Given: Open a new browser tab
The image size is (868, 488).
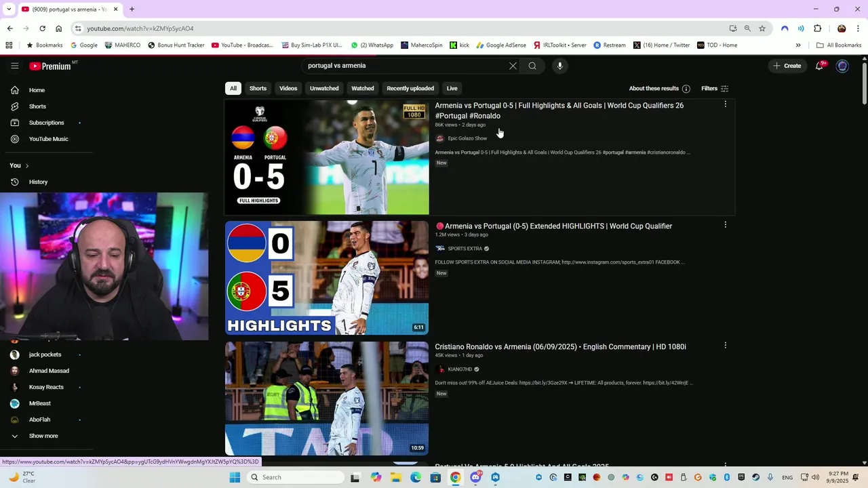Looking at the screenshot, I should tap(132, 9).
